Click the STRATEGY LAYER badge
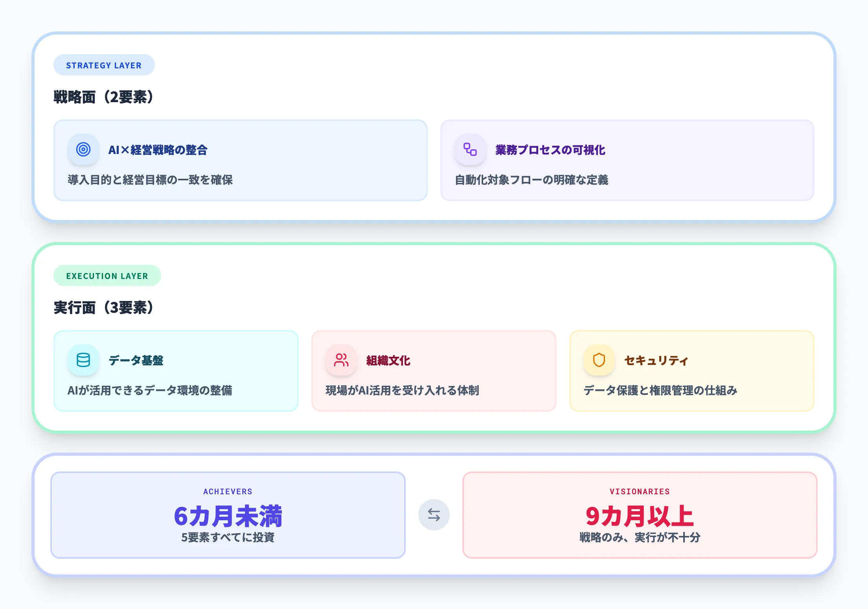 104,65
